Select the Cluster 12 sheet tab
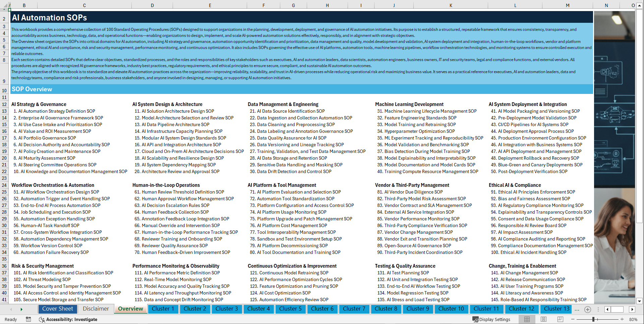 point(522,309)
